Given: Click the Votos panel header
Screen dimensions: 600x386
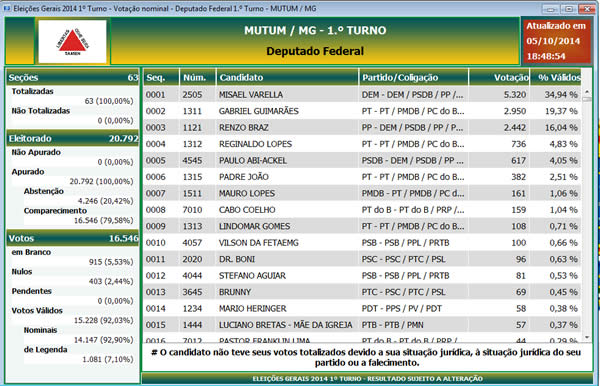Looking at the screenshot, I should (73, 238).
